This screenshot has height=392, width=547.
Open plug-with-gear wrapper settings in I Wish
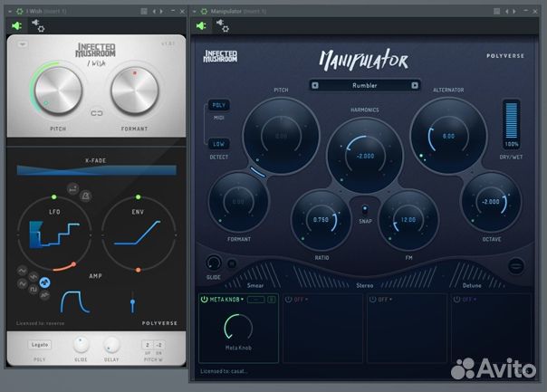point(38,26)
